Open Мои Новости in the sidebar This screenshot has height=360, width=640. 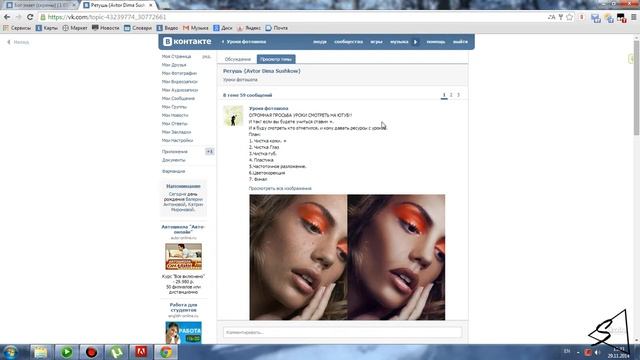(175, 115)
